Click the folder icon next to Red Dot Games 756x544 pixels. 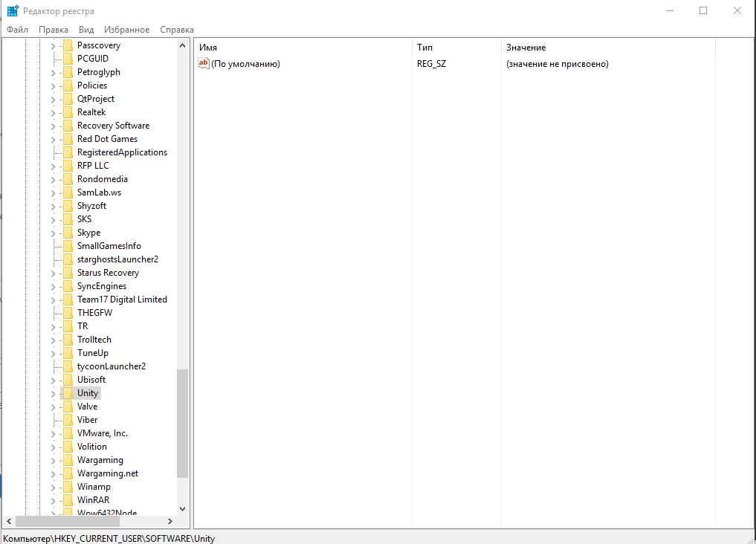pos(68,139)
